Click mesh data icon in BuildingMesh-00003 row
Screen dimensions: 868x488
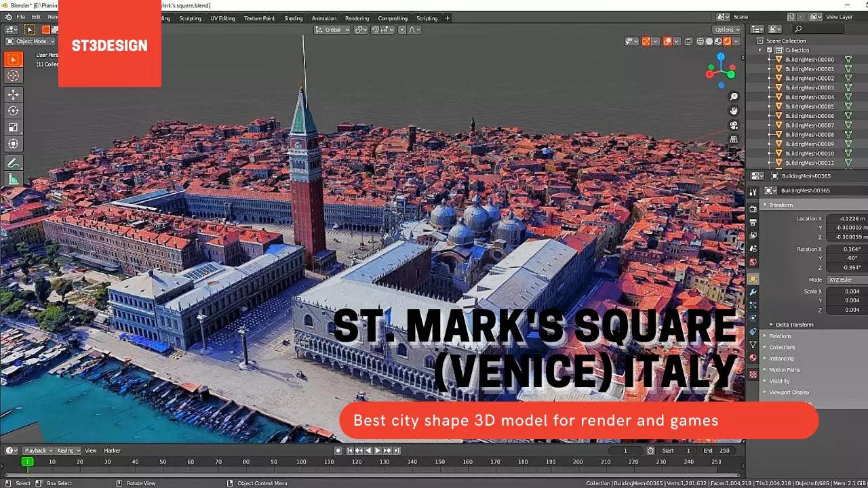click(x=848, y=87)
